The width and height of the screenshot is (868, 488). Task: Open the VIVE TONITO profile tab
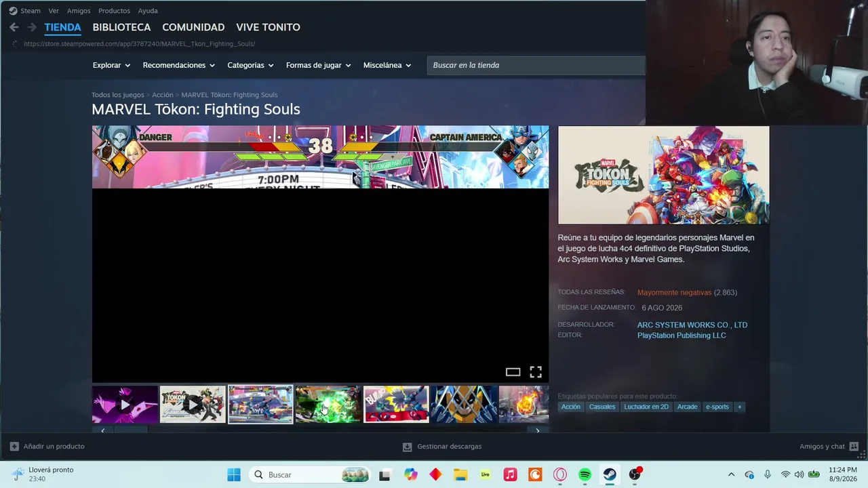click(x=268, y=27)
